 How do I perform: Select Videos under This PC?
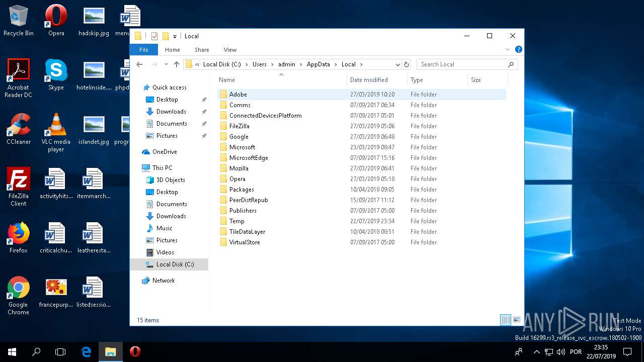[160, 252]
